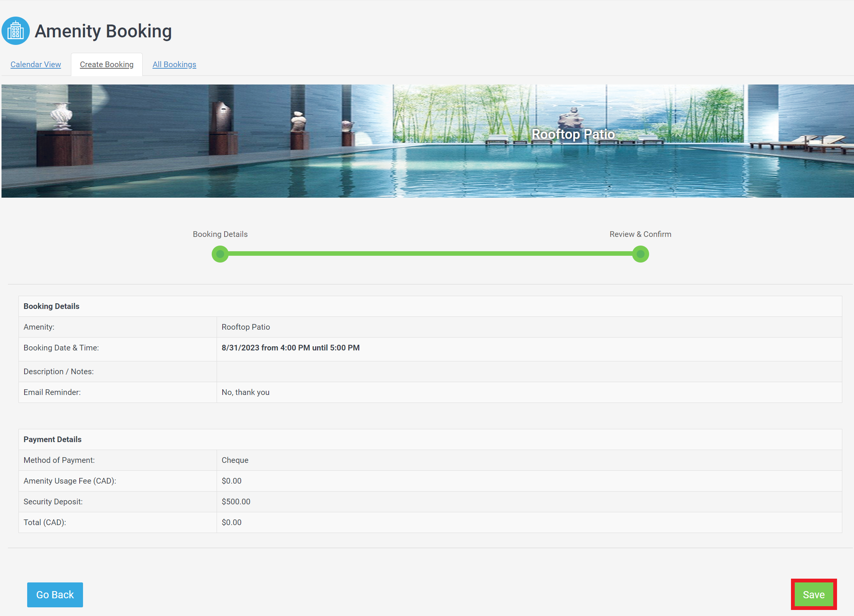
Task: Click the Amenity Usage Fee $0.00 value
Action: (232, 481)
